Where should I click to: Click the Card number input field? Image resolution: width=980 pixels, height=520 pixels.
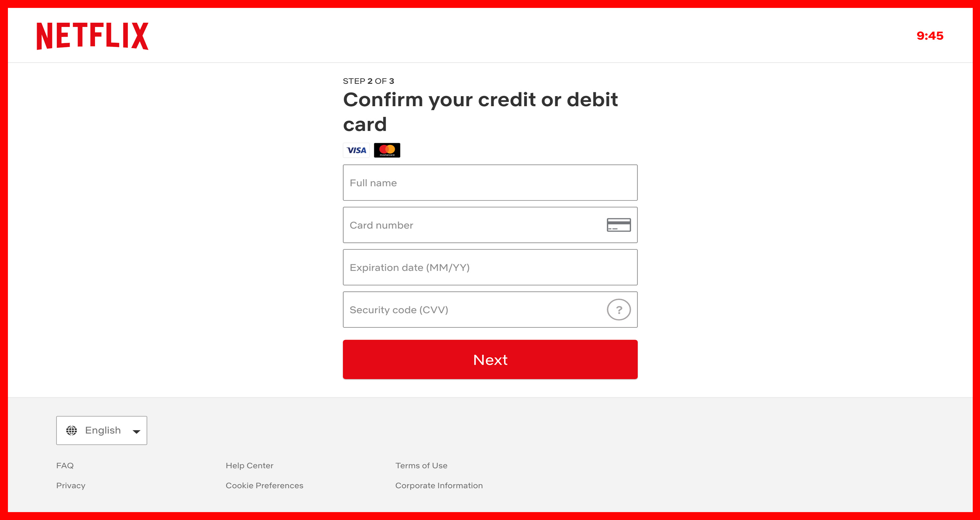tap(490, 225)
